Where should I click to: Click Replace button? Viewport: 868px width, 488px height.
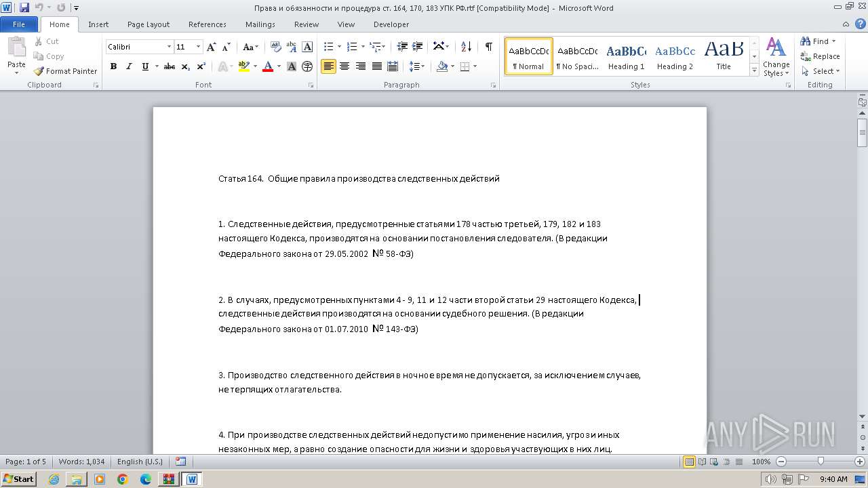coord(820,56)
